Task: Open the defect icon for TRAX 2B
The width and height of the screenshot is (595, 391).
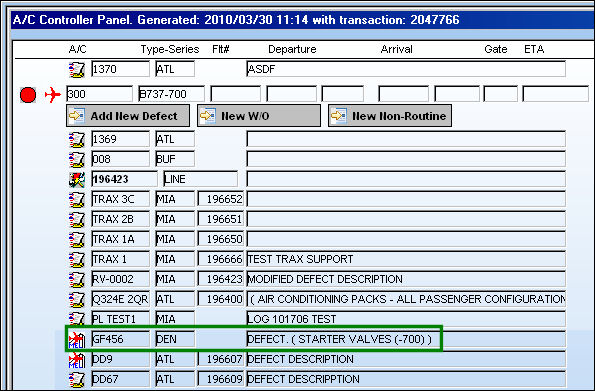Action: coord(77,219)
